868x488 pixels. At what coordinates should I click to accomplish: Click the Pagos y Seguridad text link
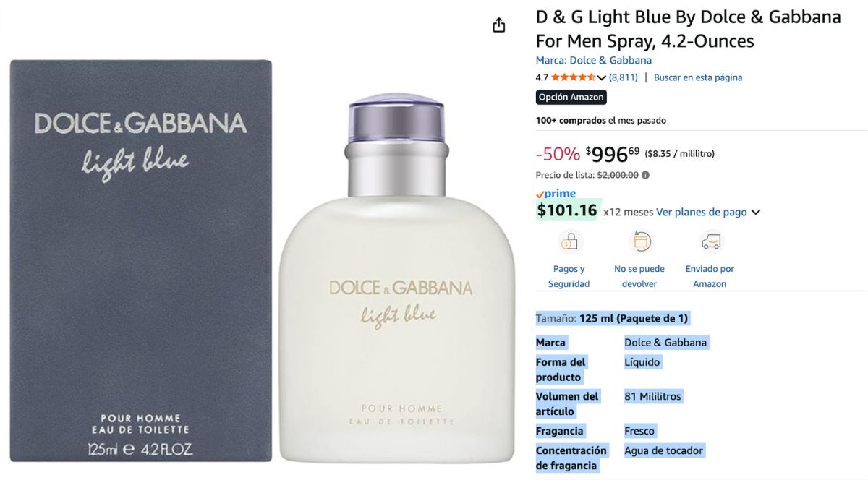(x=569, y=276)
